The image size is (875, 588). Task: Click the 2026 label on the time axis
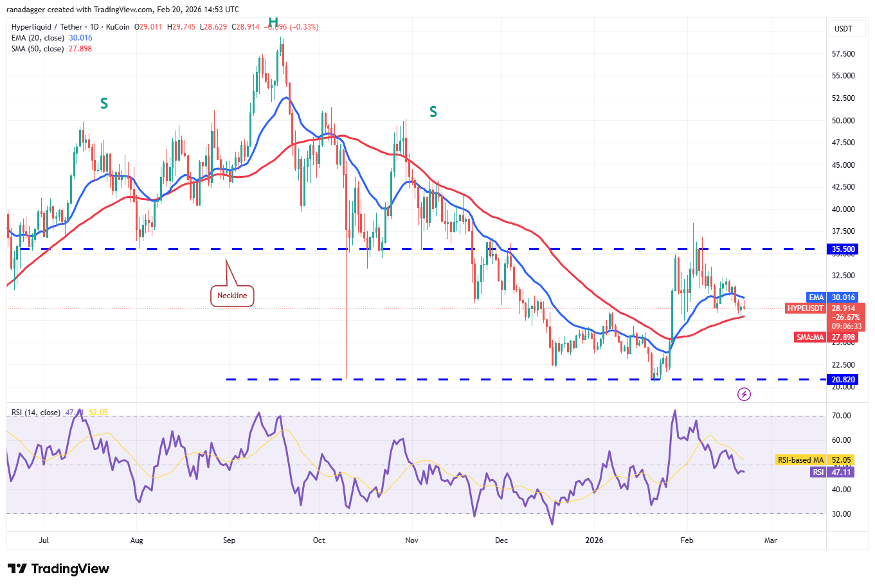tap(594, 540)
